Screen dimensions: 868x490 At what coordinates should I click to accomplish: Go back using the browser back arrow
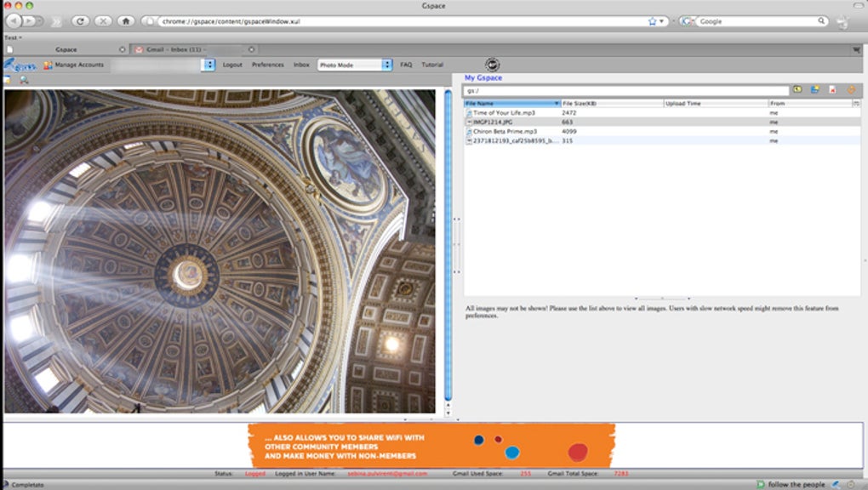point(14,21)
